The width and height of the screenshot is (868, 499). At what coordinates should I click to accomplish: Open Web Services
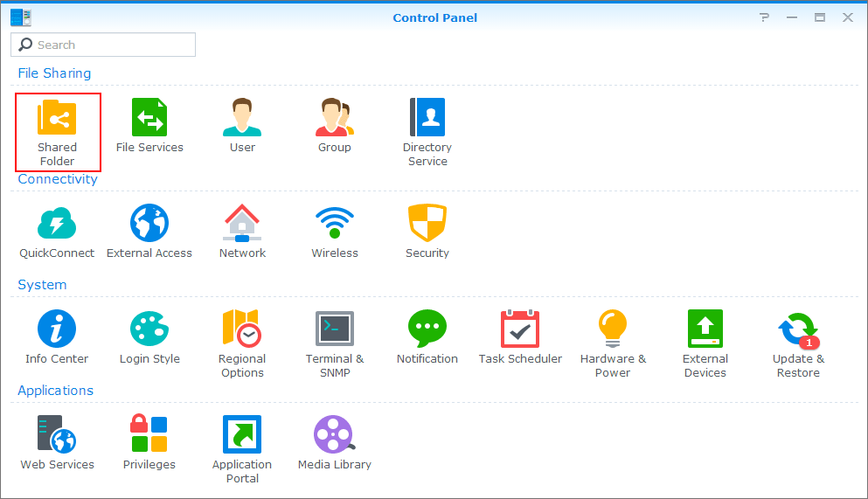pos(57,442)
